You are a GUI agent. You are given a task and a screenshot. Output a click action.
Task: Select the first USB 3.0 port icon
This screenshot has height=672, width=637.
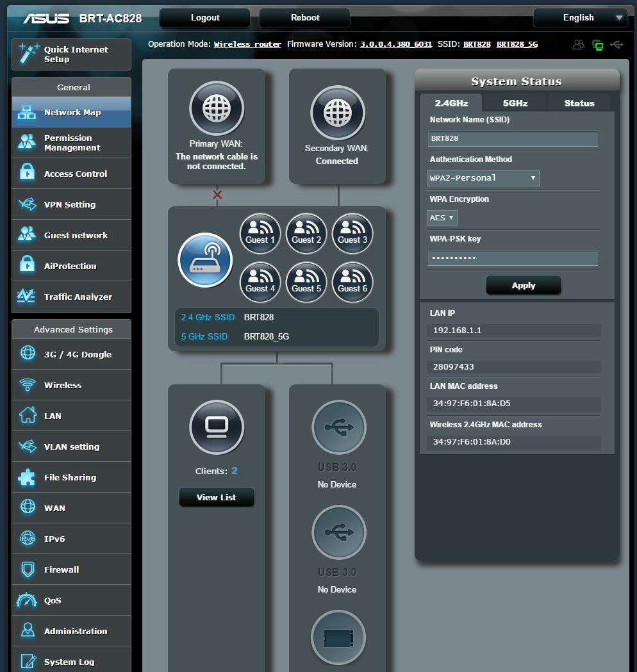tap(338, 427)
